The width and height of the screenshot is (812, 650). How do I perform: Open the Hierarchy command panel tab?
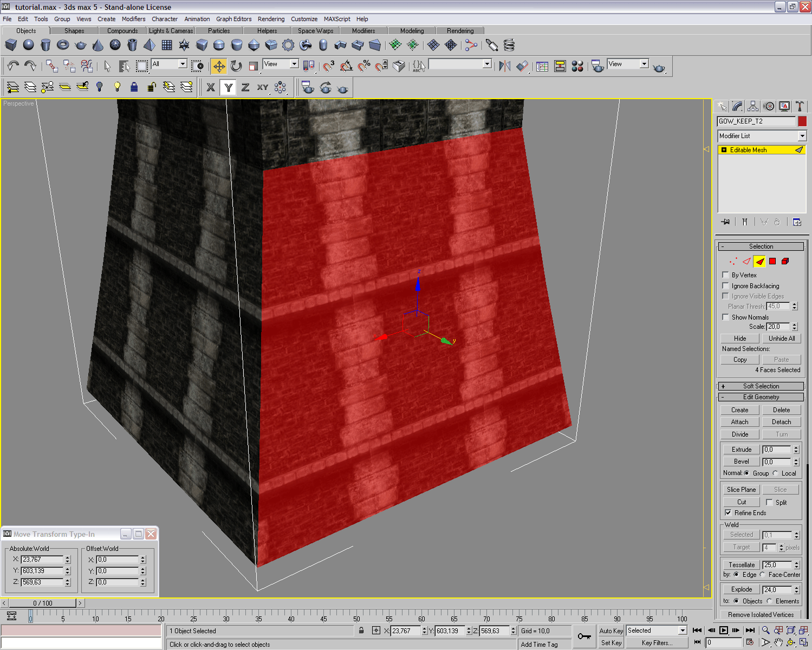[x=753, y=106]
